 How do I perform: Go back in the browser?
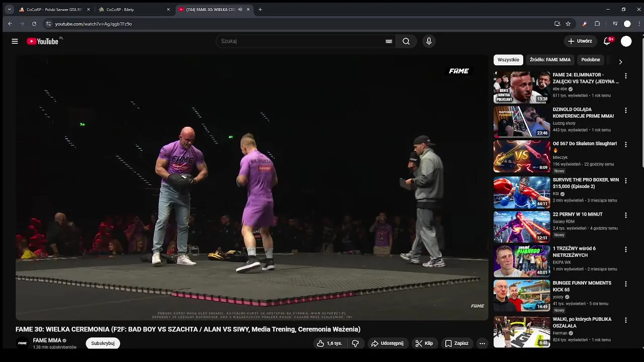(10, 24)
